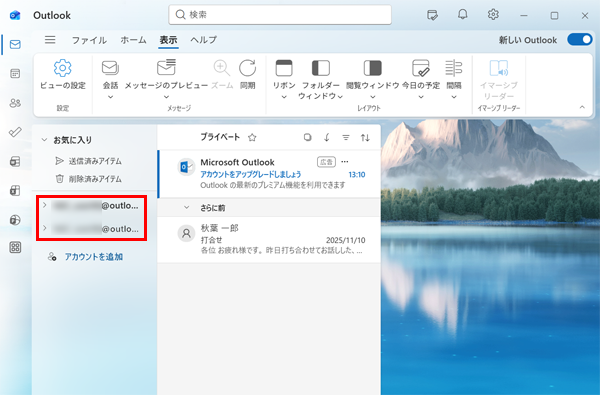This screenshot has height=395, width=600.
Task: Click the 同期 sync icon
Action: pos(247,68)
